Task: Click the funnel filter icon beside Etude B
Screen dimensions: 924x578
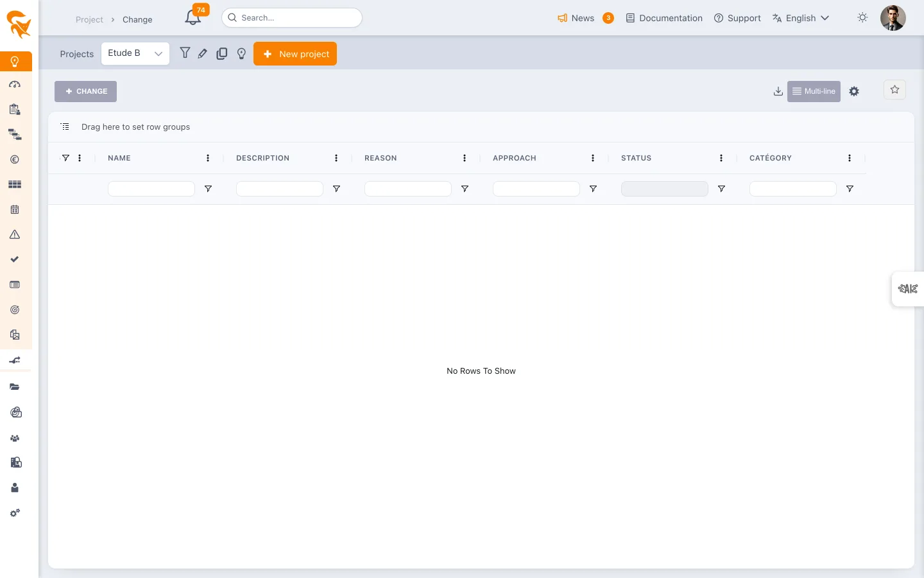Action: [185, 53]
